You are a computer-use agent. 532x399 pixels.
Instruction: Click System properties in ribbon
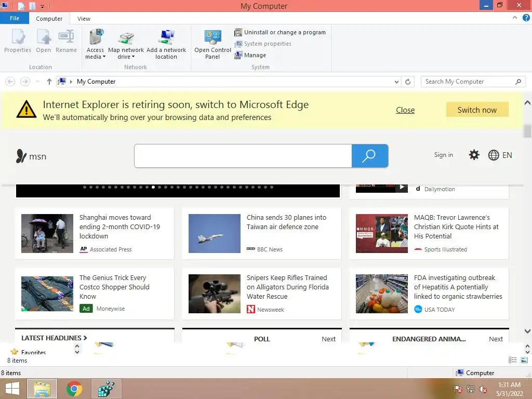(263, 44)
